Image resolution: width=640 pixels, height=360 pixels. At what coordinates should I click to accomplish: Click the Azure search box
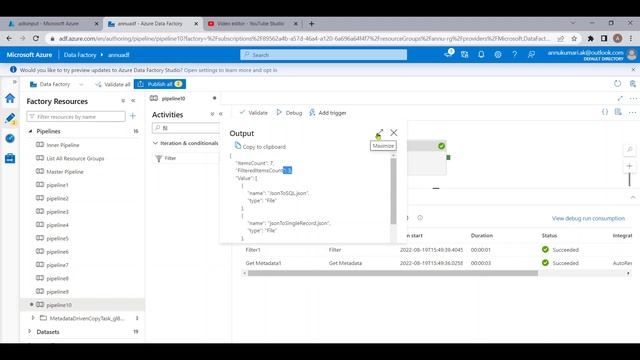[323, 55]
